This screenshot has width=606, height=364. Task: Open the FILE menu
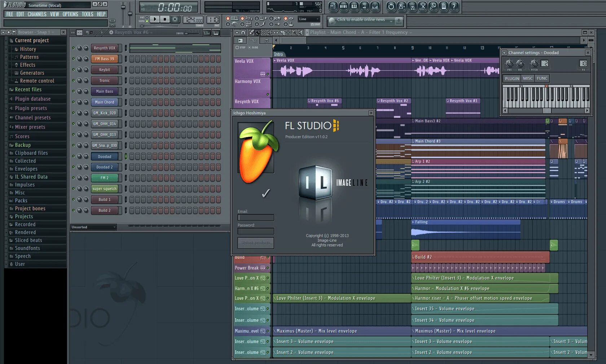pyautogui.click(x=10, y=14)
